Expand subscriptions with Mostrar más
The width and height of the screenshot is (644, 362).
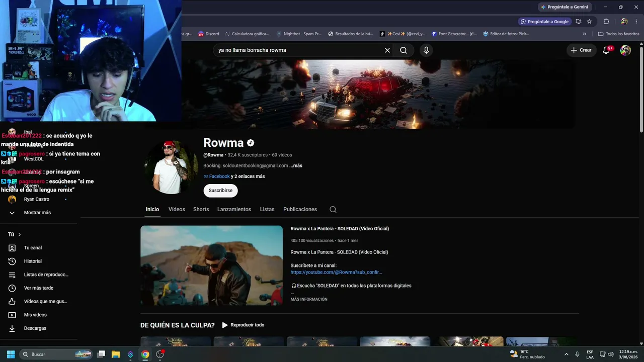pos(38,213)
